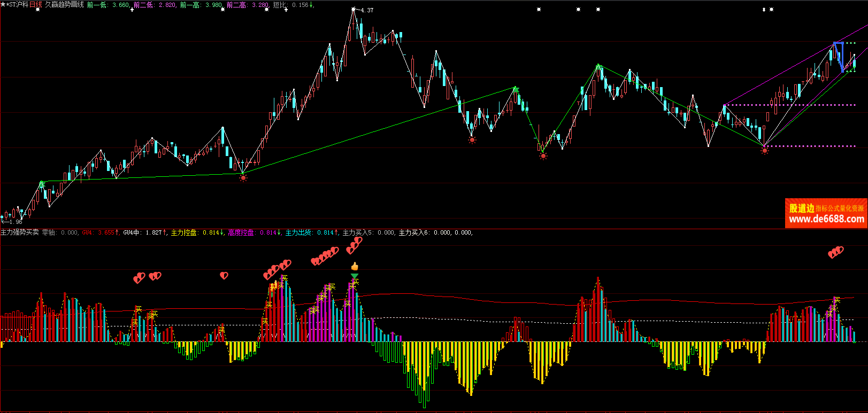868x413 pixels.
Task: Click the single red heart icon
Action: pos(224,275)
